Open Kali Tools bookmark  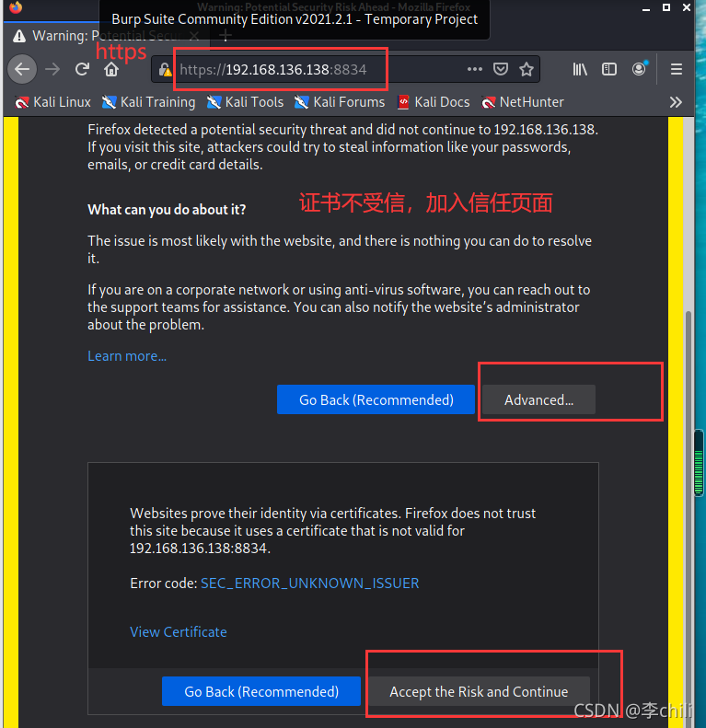[x=245, y=102]
